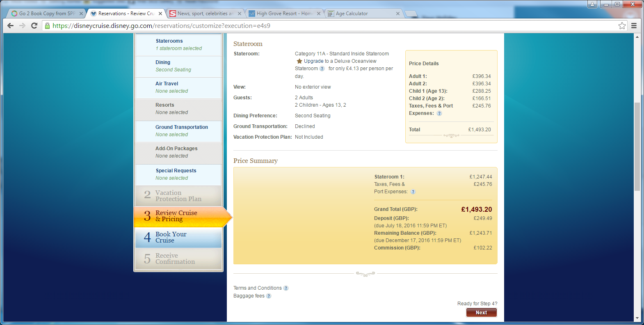The width and height of the screenshot is (644, 325).
Task: Click the page scrollbar down arrow
Action: click(x=637, y=318)
